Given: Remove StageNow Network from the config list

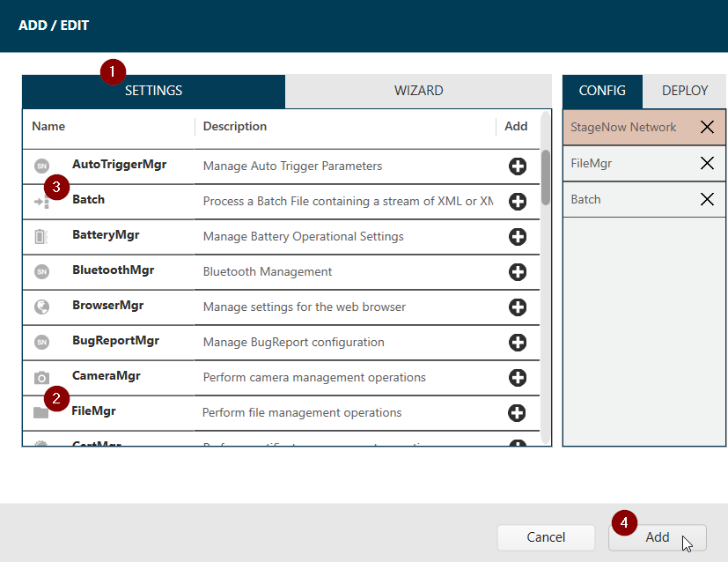Looking at the screenshot, I should click(x=707, y=127).
